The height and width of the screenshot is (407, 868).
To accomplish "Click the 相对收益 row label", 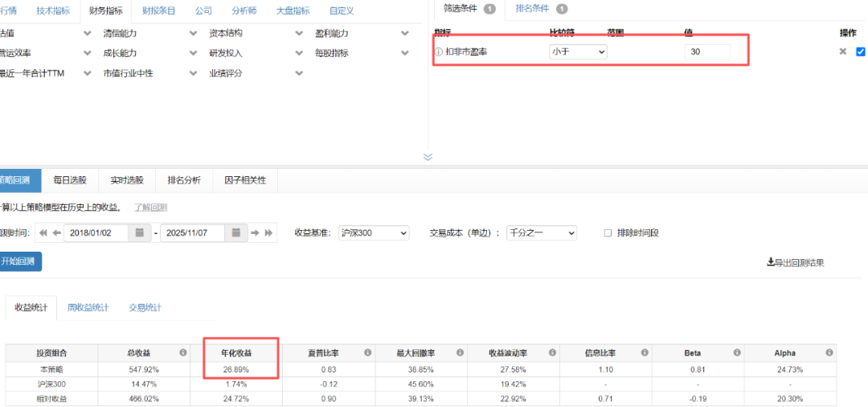I will [x=51, y=399].
